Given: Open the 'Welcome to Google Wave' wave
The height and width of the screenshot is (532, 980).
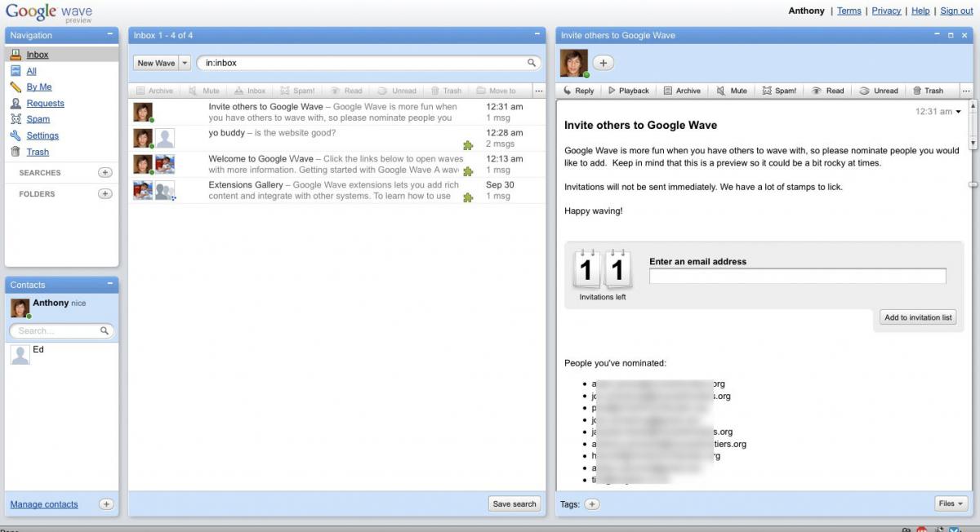Looking at the screenshot, I should pyautogui.click(x=336, y=164).
